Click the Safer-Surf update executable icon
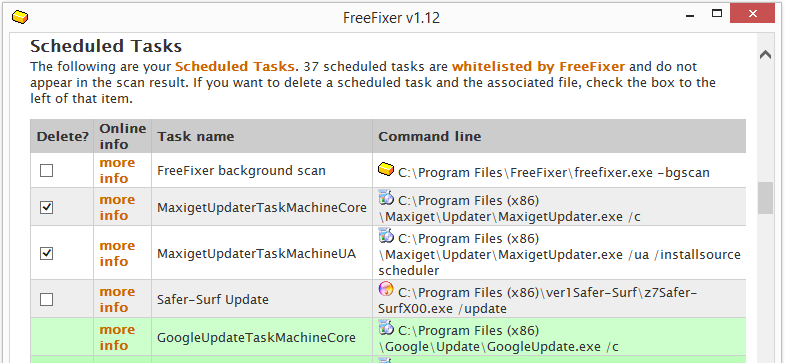This screenshot has width=785, height=363. coord(386,289)
